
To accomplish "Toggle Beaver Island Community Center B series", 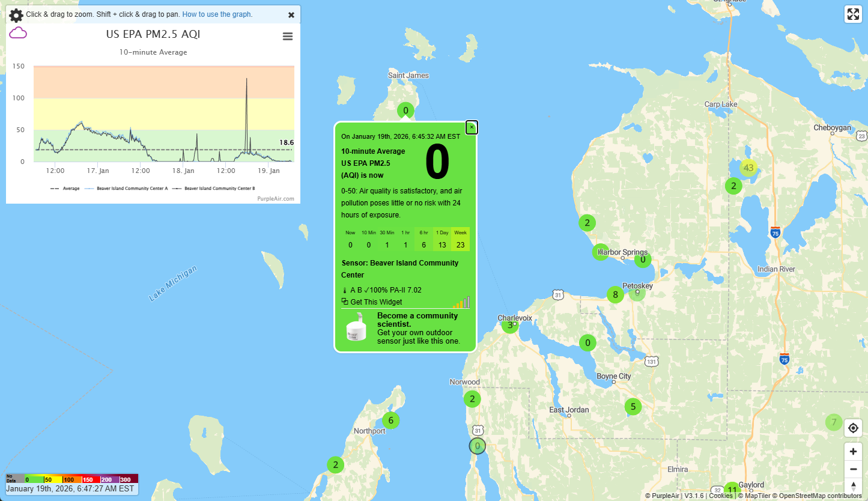I will pyautogui.click(x=216, y=189).
